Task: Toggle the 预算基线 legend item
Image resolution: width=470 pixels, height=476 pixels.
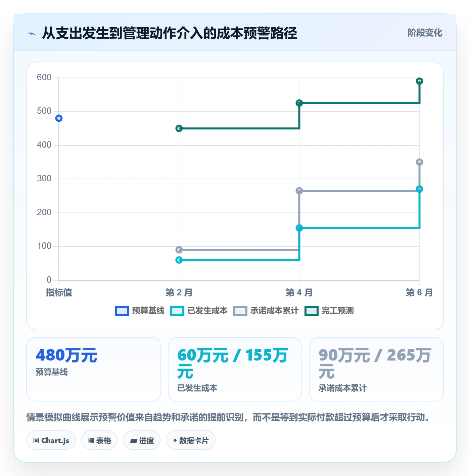Action: [140, 311]
